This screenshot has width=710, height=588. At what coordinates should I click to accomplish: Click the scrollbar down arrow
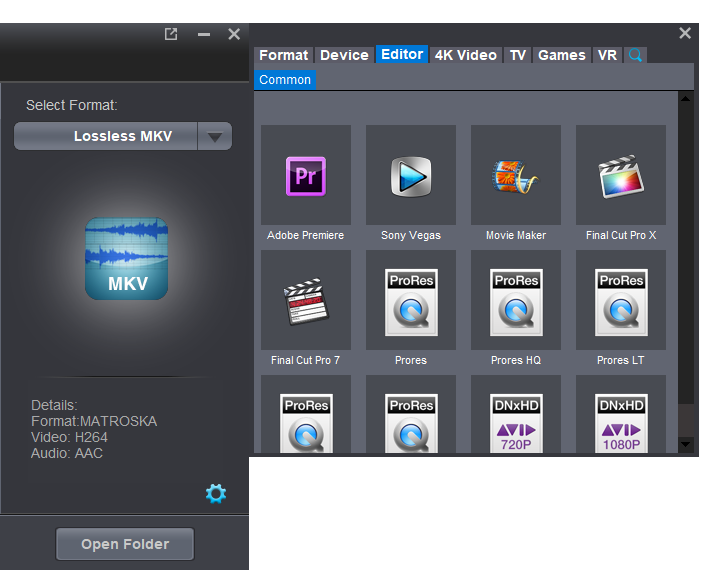(x=685, y=445)
